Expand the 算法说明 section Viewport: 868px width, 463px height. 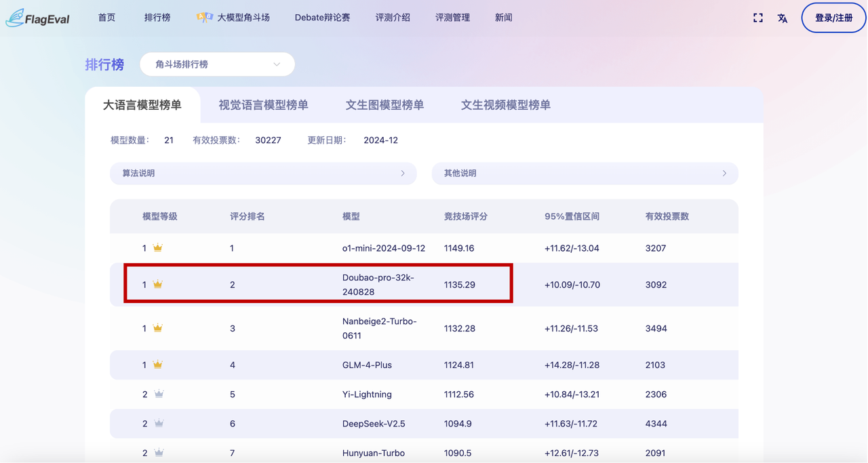click(x=263, y=174)
